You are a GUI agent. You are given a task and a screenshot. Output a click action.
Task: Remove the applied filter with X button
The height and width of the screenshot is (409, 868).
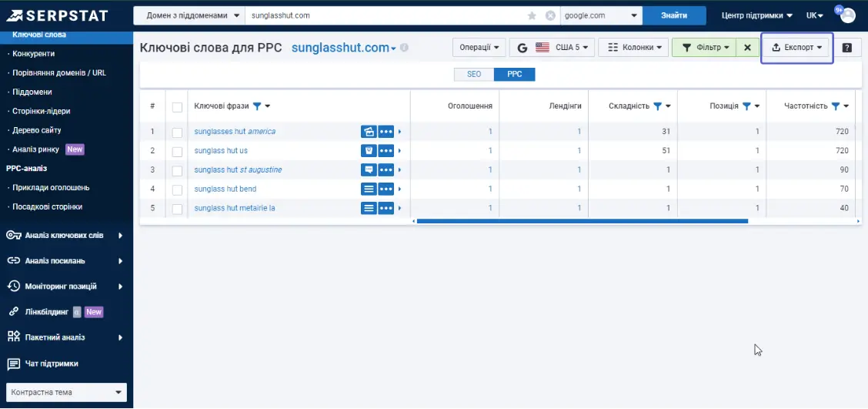coord(747,48)
